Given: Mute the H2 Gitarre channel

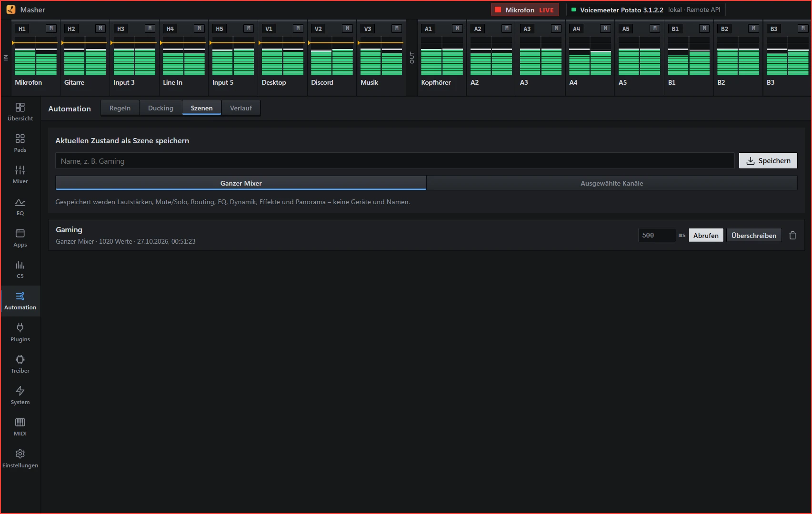Looking at the screenshot, I should click(100, 29).
